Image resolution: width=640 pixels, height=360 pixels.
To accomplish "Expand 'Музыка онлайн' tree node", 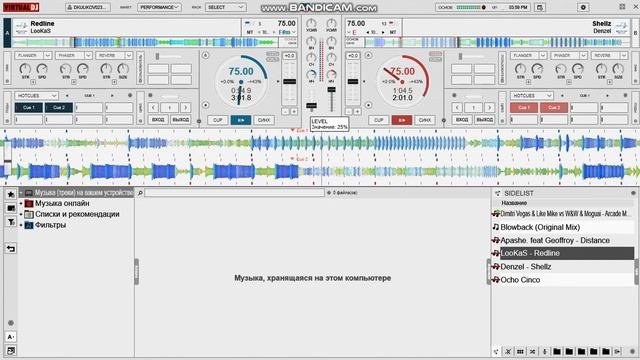I will pyautogui.click(x=21, y=203).
